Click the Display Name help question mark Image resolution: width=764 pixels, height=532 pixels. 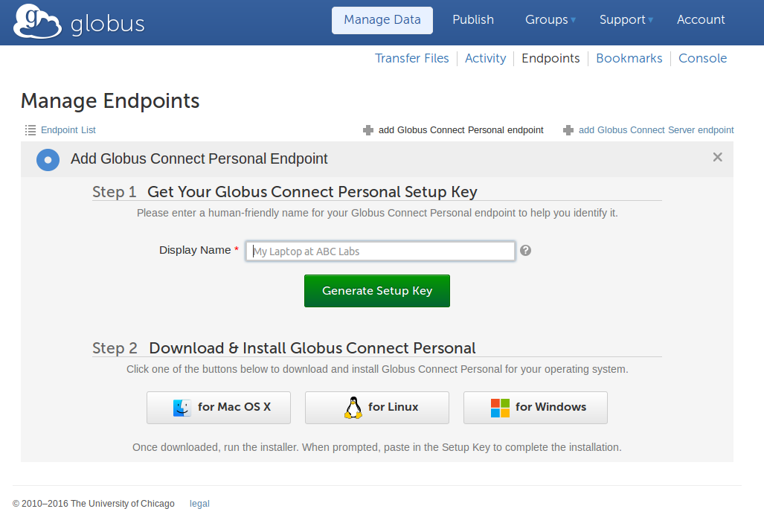pos(525,251)
